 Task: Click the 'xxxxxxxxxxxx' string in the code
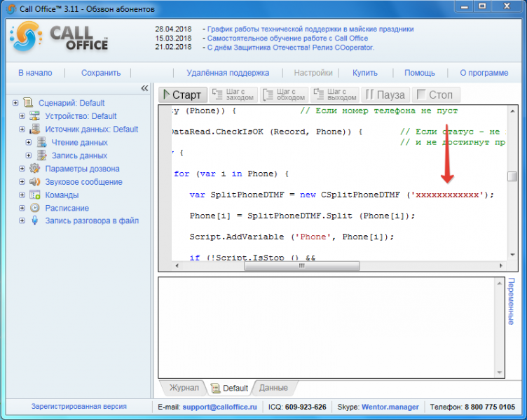[447, 195]
